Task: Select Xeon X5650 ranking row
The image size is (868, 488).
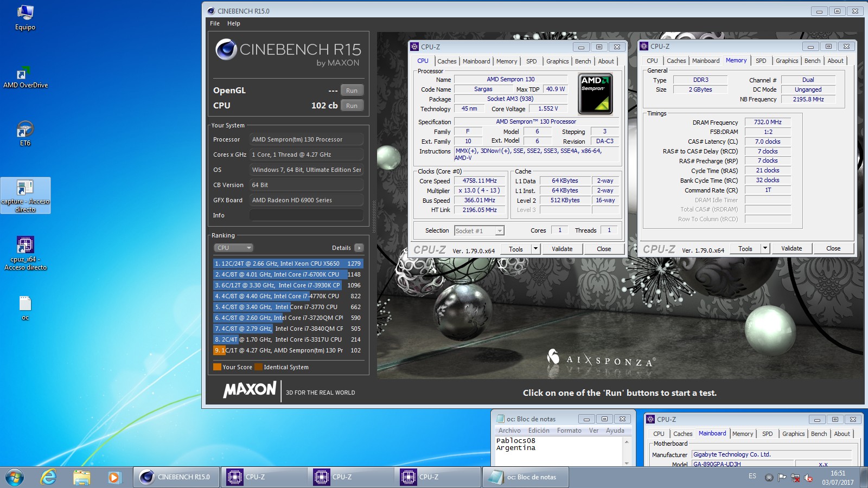Action: (288, 264)
